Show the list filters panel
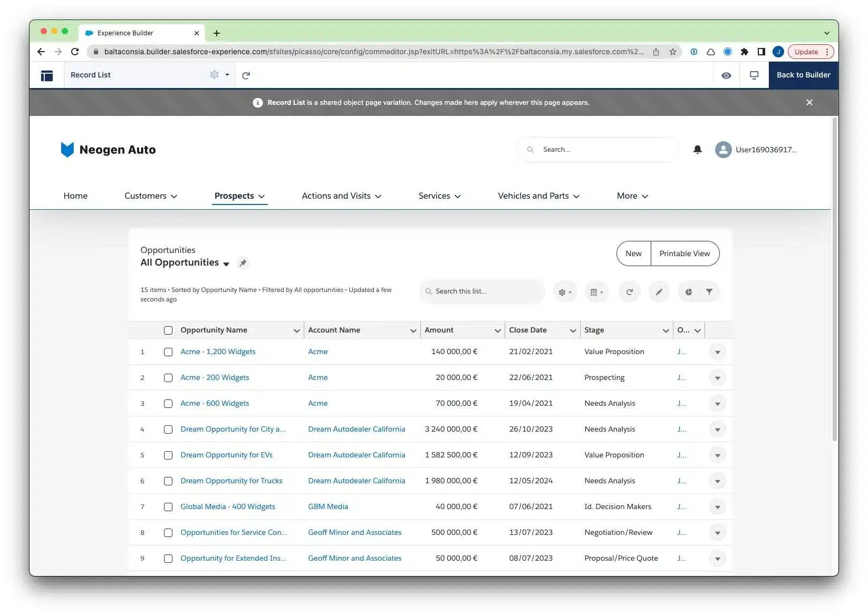This screenshot has width=868, height=615. click(x=709, y=292)
